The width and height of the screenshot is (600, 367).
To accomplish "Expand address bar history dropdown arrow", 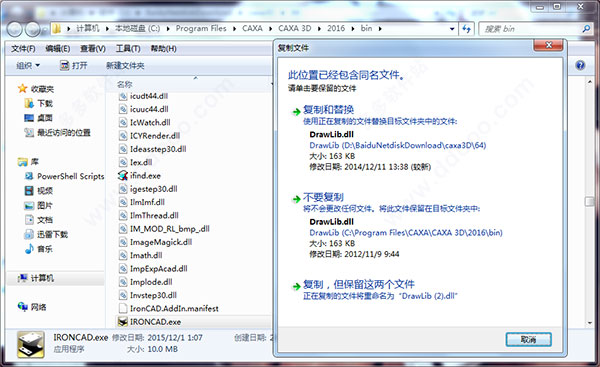I will 452,29.
